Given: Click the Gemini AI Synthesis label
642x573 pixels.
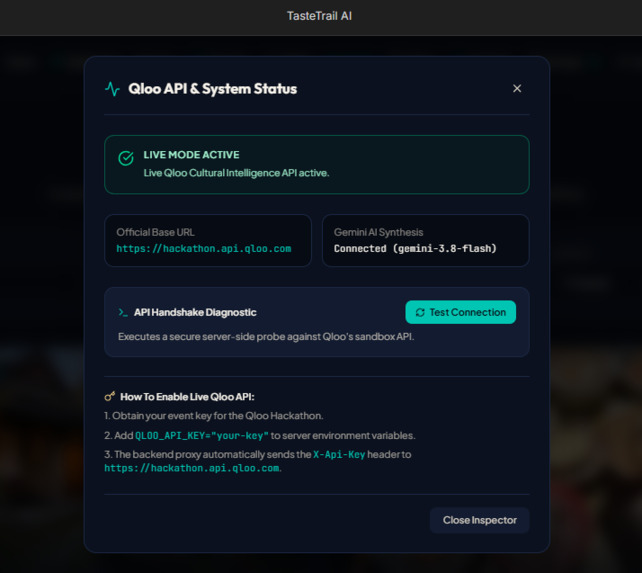Looking at the screenshot, I should pyautogui.click(x=378, y=232).
